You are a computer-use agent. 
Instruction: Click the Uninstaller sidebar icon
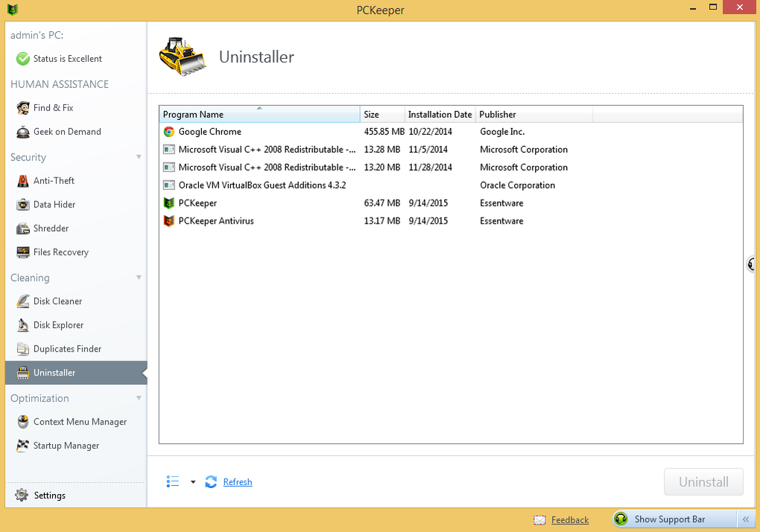tap(23, 373)
